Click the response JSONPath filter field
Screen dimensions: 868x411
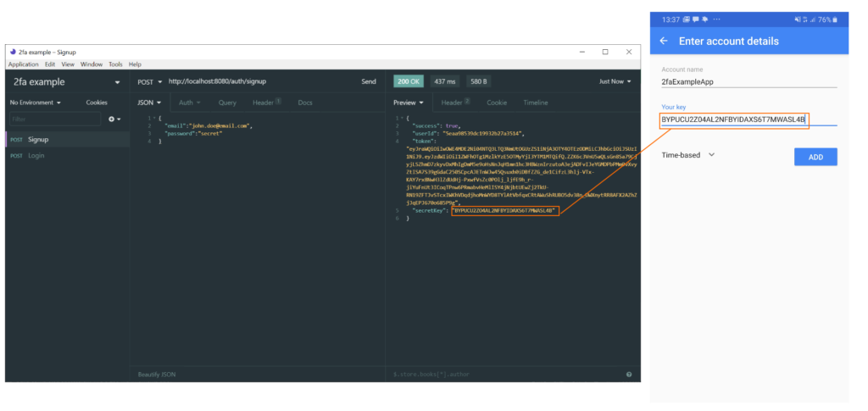tap(504, 375)
